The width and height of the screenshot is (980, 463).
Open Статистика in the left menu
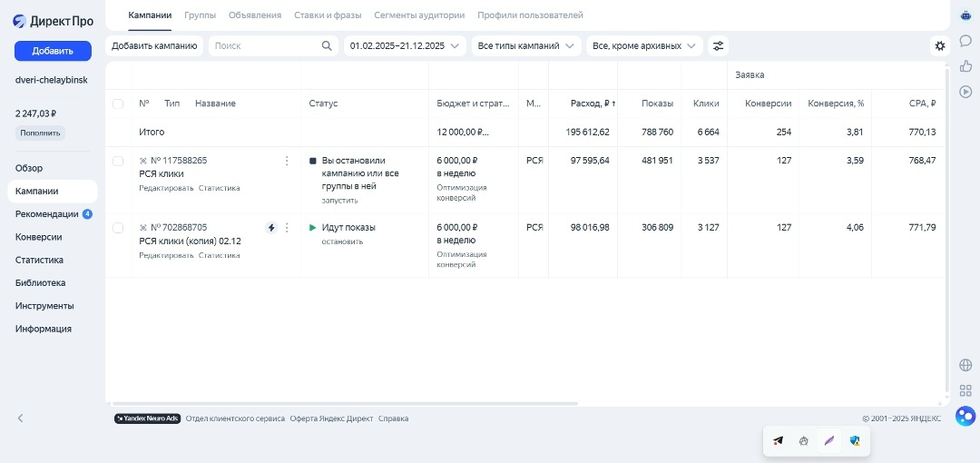pos(39,260)
